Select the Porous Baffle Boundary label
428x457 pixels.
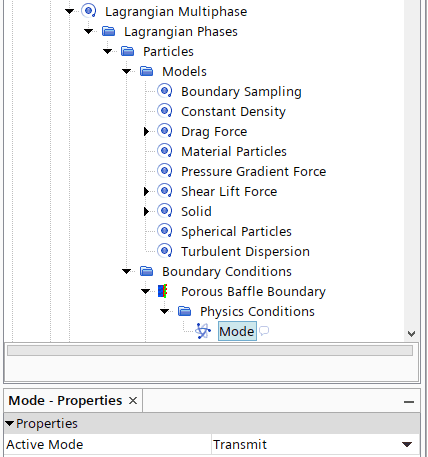(253, 292)
